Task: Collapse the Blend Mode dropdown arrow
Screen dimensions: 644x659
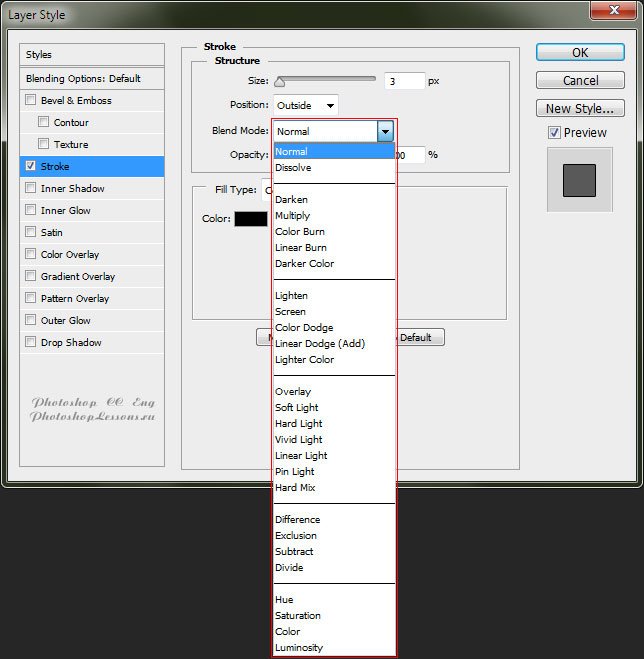Action: 385,131
